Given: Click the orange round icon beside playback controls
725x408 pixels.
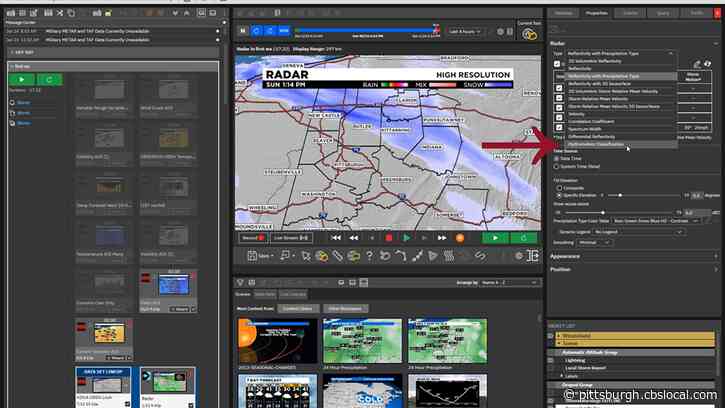Looking at the screenshot, I should [x=460, y=238].
